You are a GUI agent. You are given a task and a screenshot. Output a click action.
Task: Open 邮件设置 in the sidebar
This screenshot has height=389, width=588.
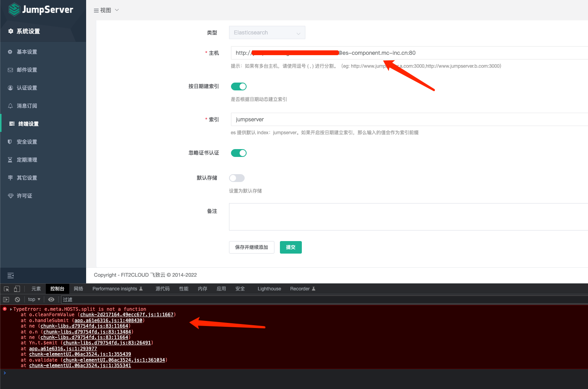coord(27,70)
